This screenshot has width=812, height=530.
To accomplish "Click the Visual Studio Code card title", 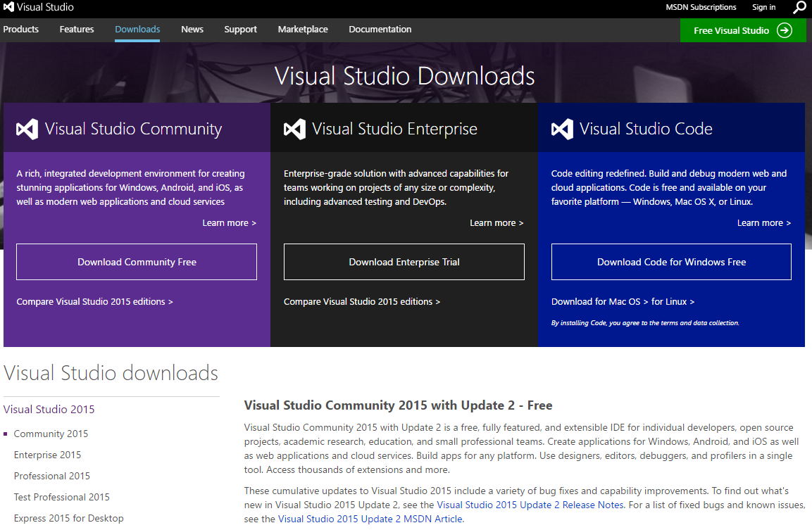I will click(646, 129).
